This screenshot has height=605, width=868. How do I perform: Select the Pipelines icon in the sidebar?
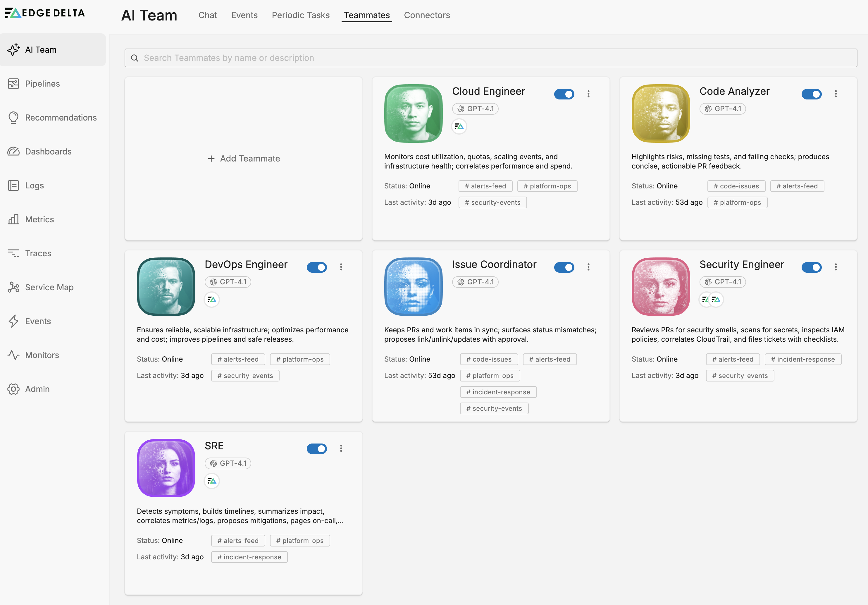point(14,84)
